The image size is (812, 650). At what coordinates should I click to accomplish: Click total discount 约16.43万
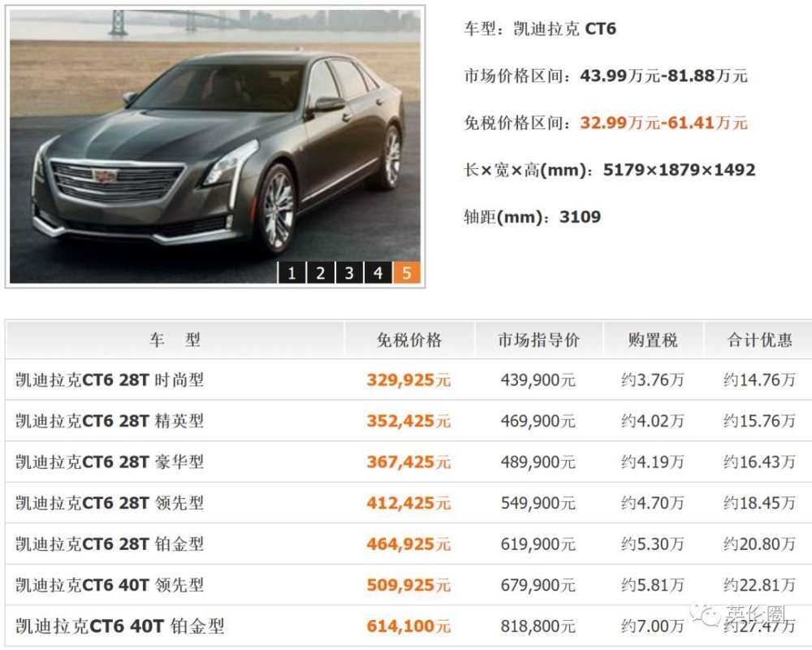pyautogui.click(x=759, y=461)
